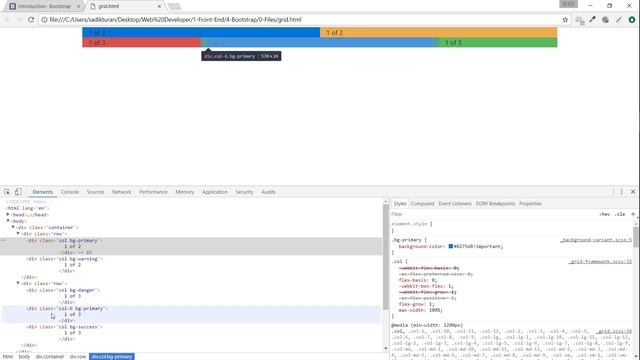
Task: Select the col-6 bg-primary div in DOM tree
Action: tap(67, 309)
